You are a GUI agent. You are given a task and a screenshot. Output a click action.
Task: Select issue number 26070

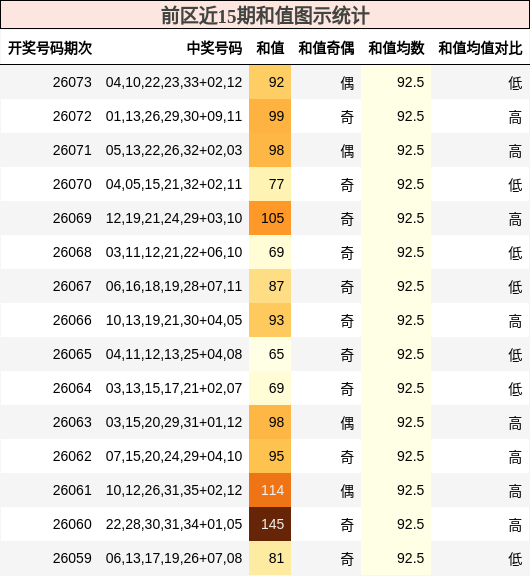[x=72, y=184]
